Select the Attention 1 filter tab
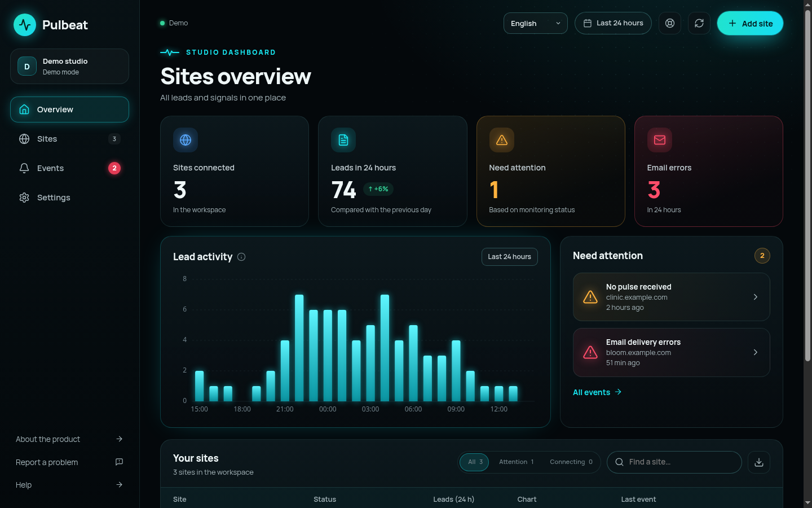 516,462
